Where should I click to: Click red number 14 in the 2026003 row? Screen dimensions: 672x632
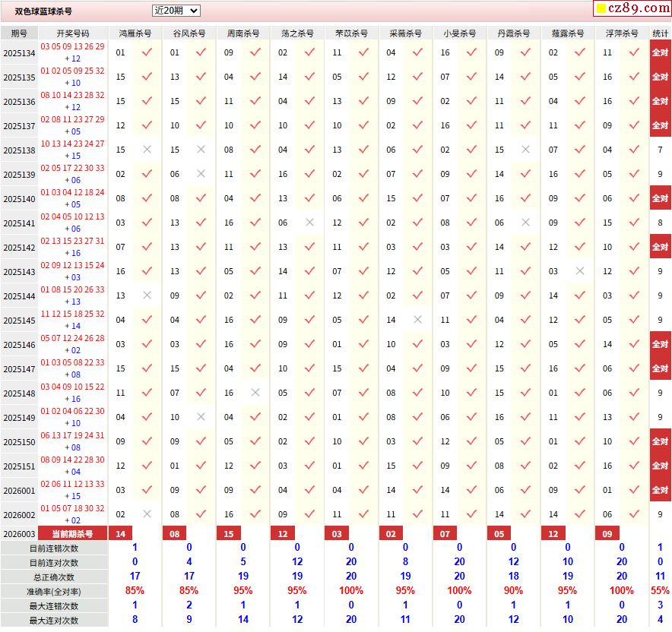(x=120, y=534)
